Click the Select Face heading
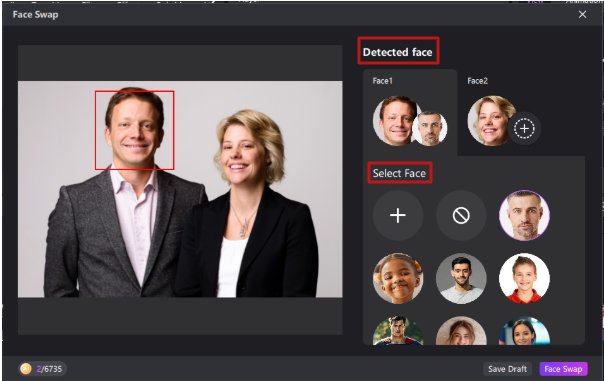Viewport: 604px width, 381px height. 399,173
